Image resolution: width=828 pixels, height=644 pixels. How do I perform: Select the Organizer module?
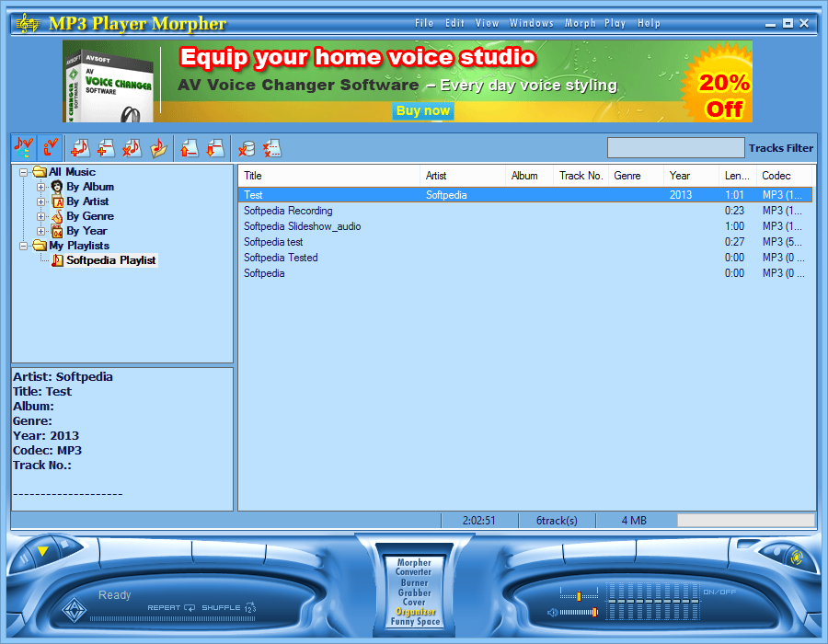416,612
